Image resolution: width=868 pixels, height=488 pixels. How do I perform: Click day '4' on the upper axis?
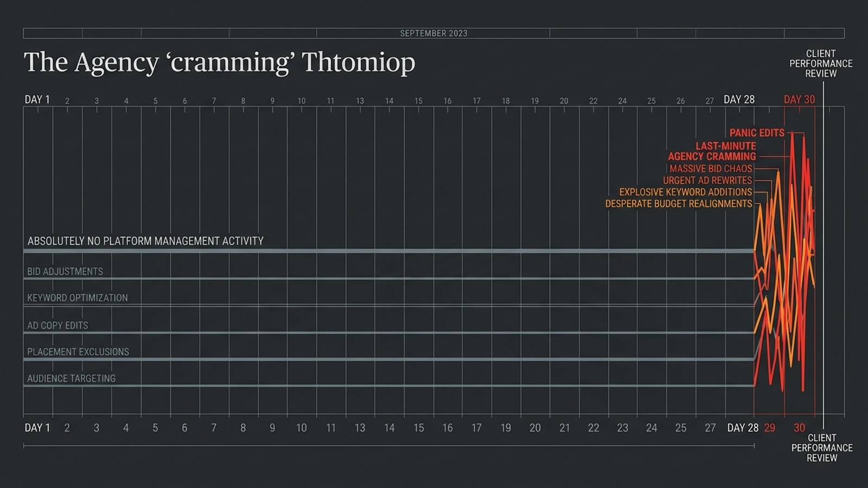pos(126,101)
